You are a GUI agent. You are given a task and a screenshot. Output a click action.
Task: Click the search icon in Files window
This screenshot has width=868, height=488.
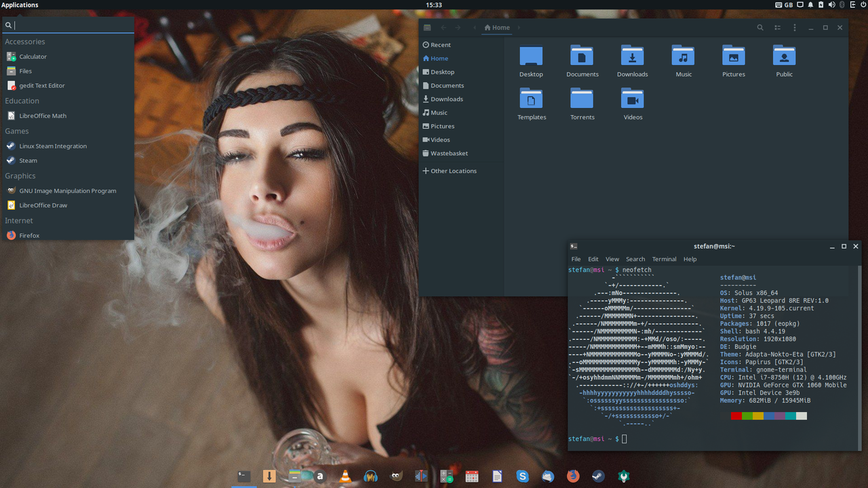[760, 28]
